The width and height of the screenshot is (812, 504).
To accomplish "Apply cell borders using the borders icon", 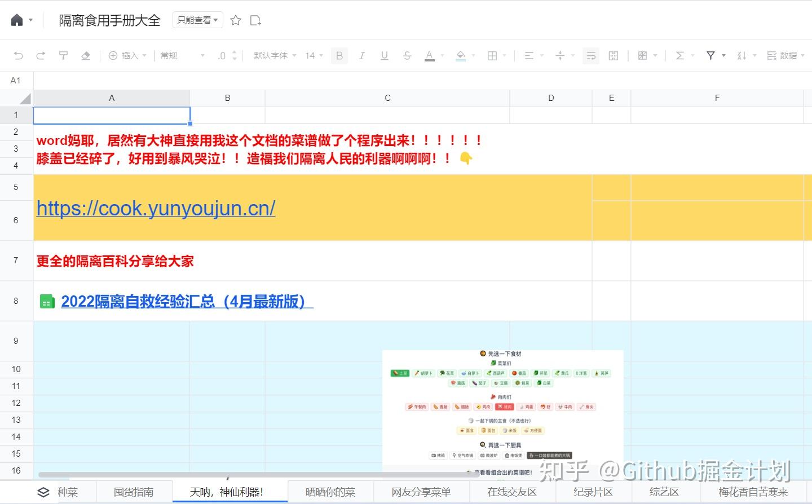I will click(x=491, y=55).
